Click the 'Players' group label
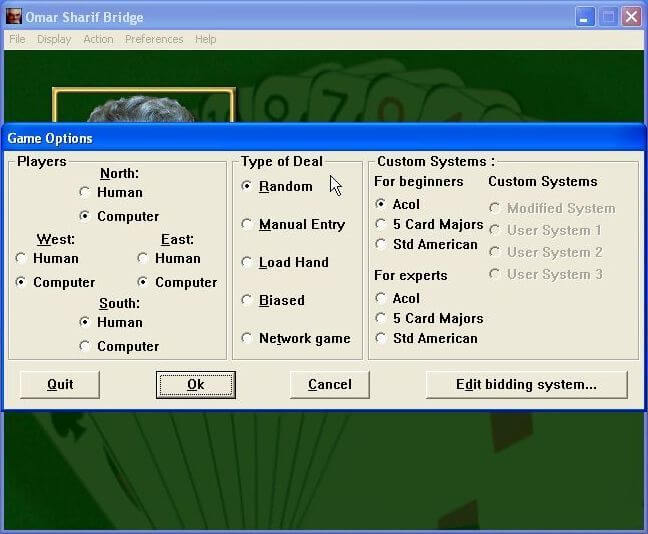648x534 pixels. 42,161
